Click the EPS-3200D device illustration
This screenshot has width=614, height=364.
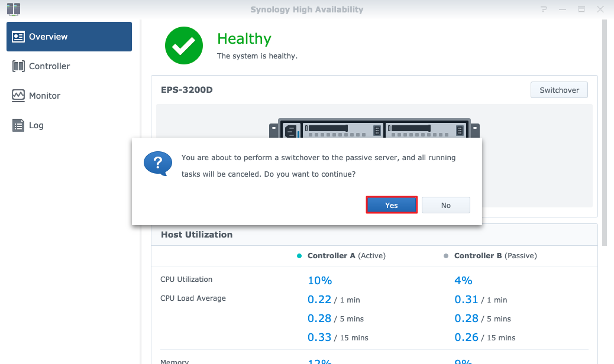point(374,128)
